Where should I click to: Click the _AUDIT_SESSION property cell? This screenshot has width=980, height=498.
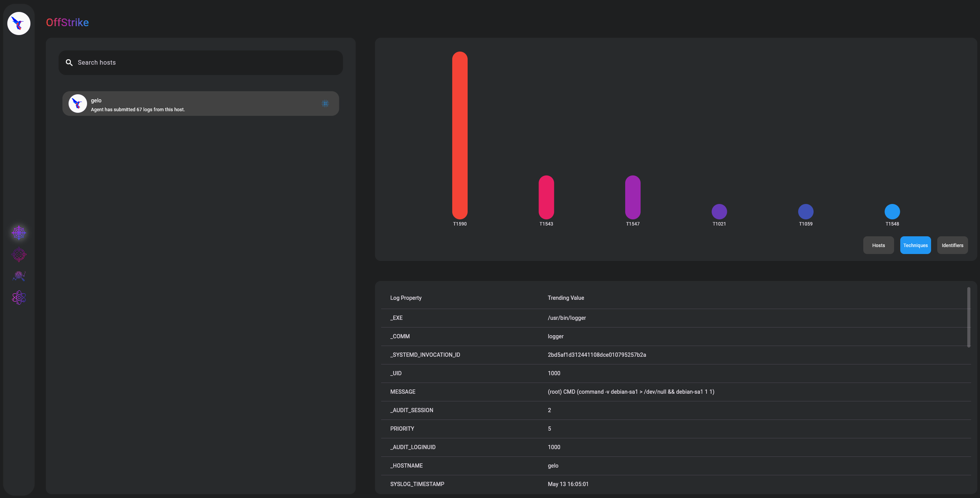[x=411, y=410]
